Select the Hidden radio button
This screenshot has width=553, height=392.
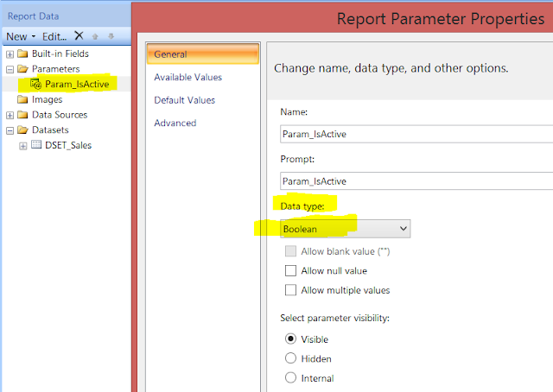tap(290, 358)
